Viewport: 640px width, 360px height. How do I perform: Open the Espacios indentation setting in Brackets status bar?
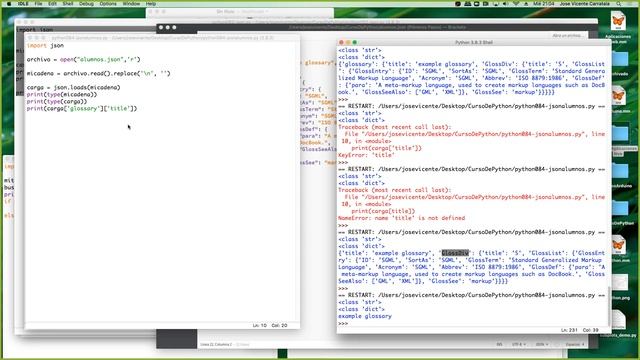pyautogui.click(x=575, y=344)
